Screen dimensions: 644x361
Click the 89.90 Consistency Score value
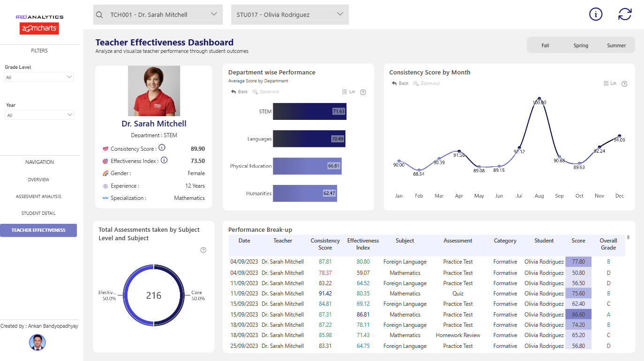tap(198, 149)
